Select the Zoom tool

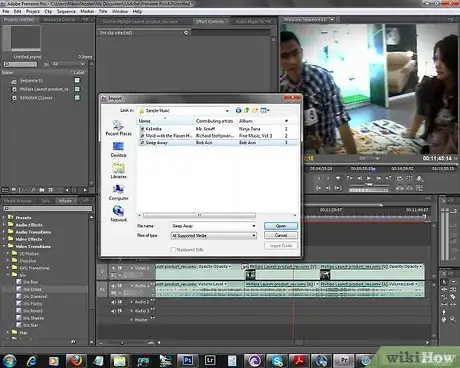[453, 319]
